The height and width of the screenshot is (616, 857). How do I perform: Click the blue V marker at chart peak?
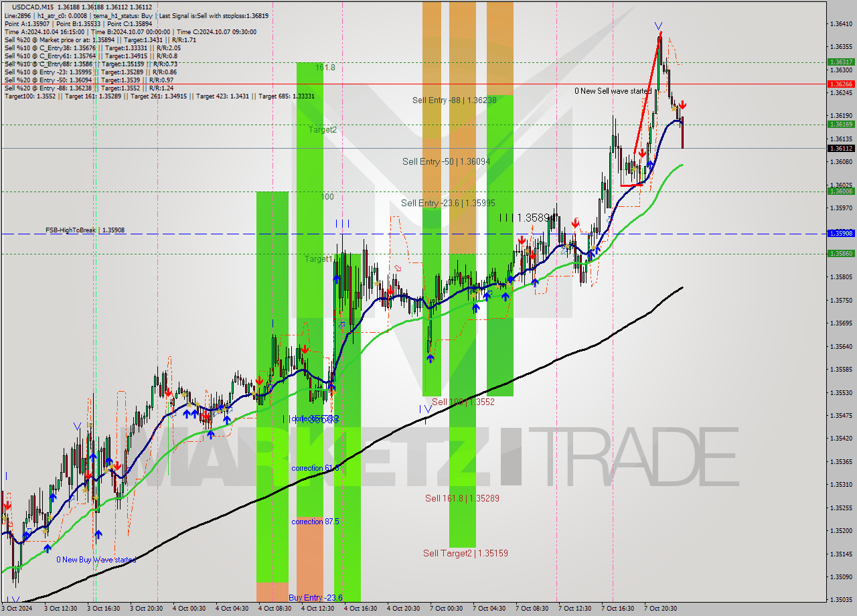658,26
